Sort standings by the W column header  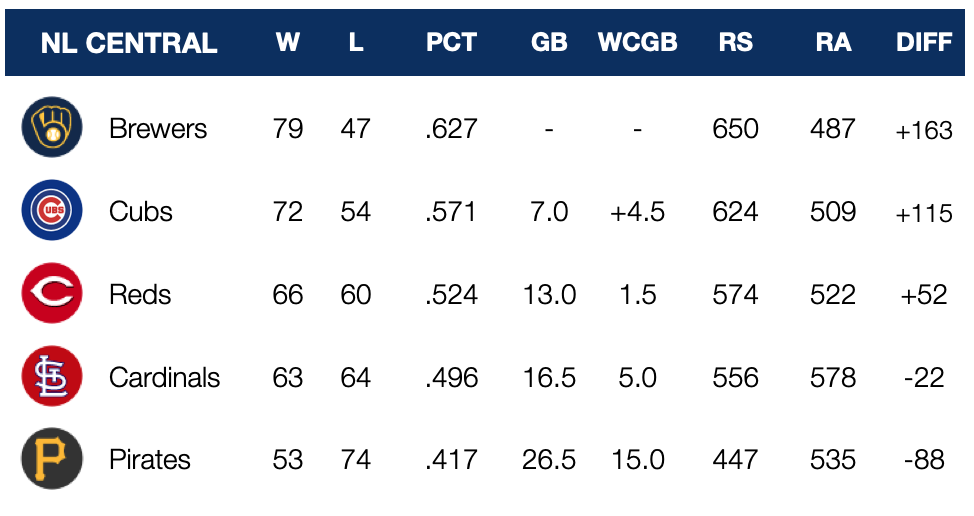coord(288,43)
